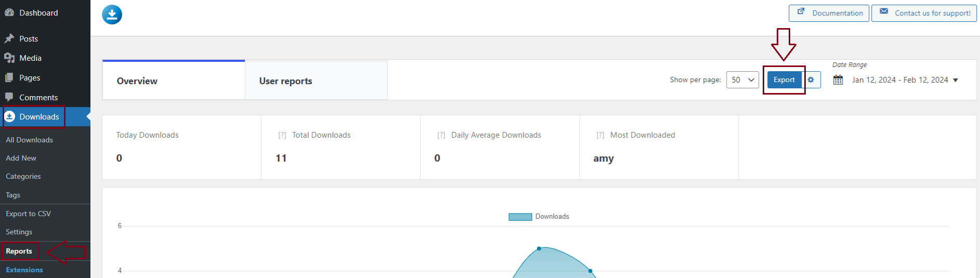Click the Dashboard gauge icon

[x=9, y=12]
